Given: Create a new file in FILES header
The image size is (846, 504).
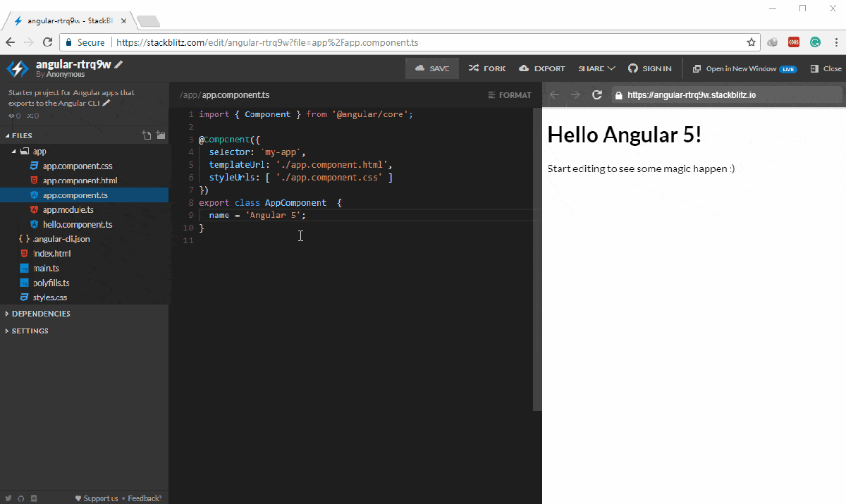Looking at the screenshot, I should 146,135.
